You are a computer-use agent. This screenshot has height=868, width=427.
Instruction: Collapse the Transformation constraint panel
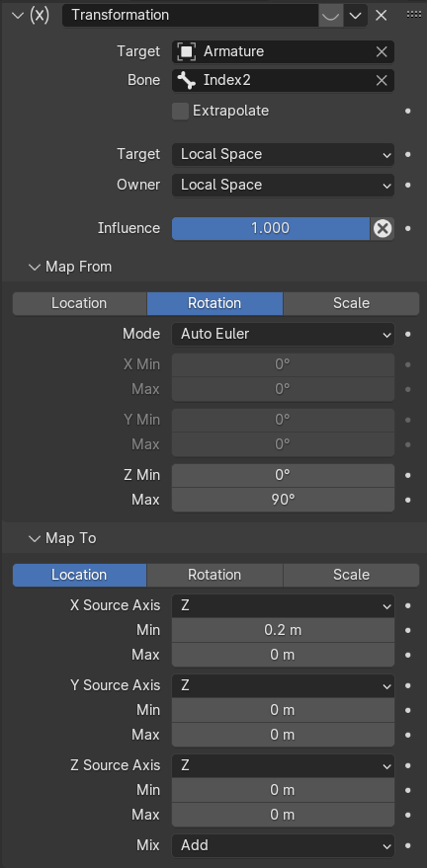(x=18, y=15)
